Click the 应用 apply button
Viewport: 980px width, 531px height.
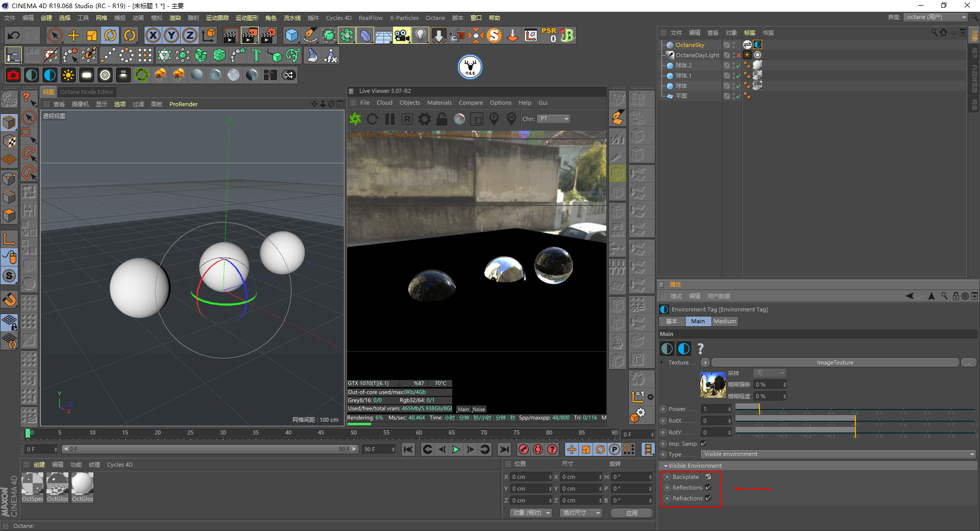click(632, 513)
